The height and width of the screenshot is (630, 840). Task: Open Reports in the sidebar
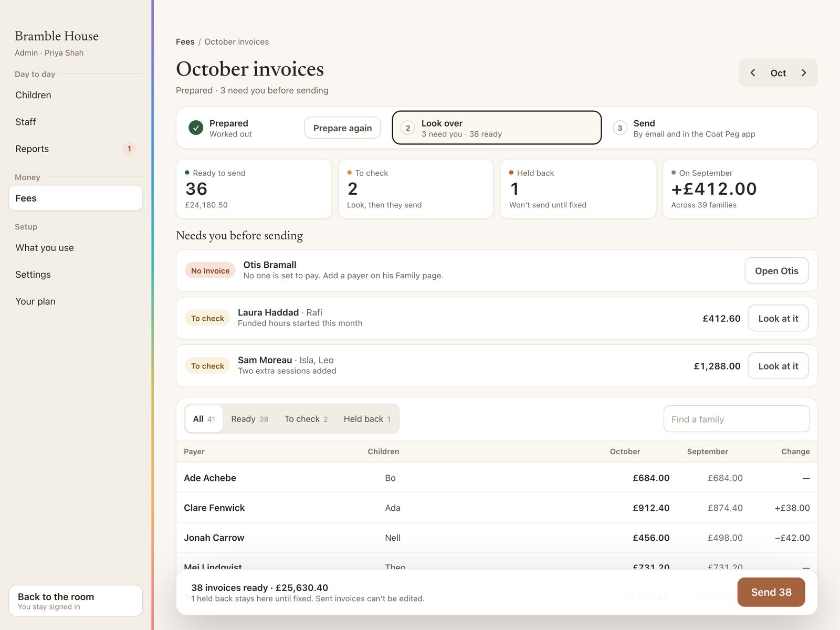[x=76, y=149]
